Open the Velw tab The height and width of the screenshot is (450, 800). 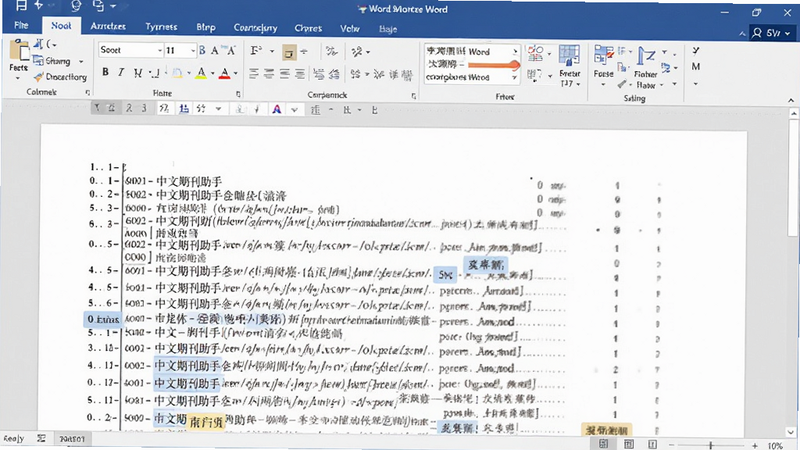[x=349, y=29]
